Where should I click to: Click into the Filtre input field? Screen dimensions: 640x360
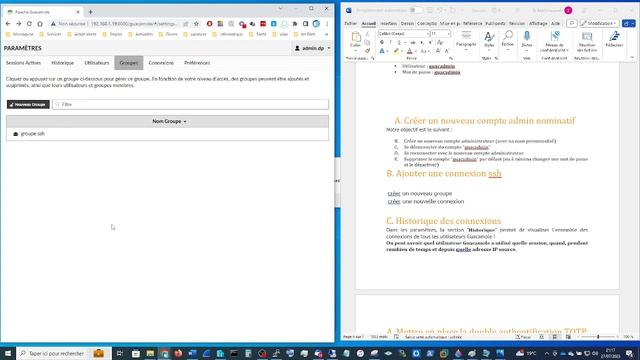click(x=190, y=104)
